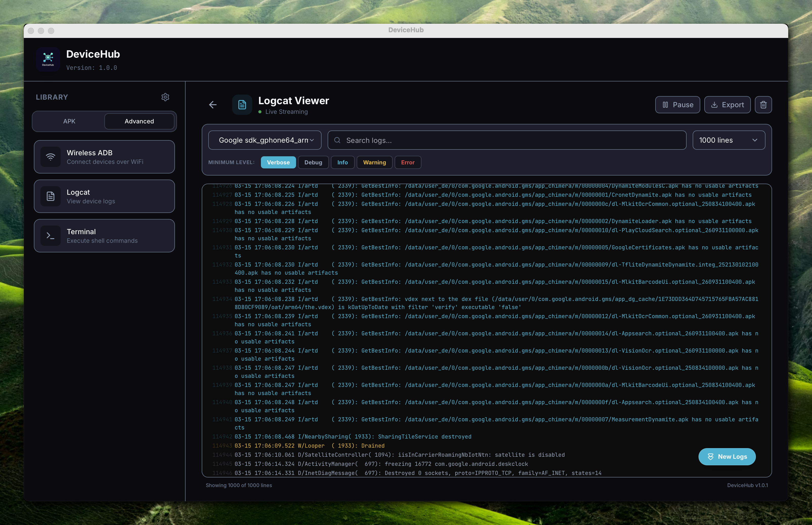Click the back arrow beside Logcat Viewer
The image size is (812, 525).
coord(213,105)
